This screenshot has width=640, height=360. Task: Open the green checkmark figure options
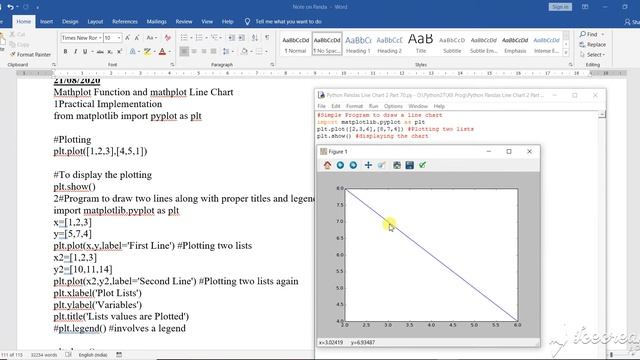(422, 165)
